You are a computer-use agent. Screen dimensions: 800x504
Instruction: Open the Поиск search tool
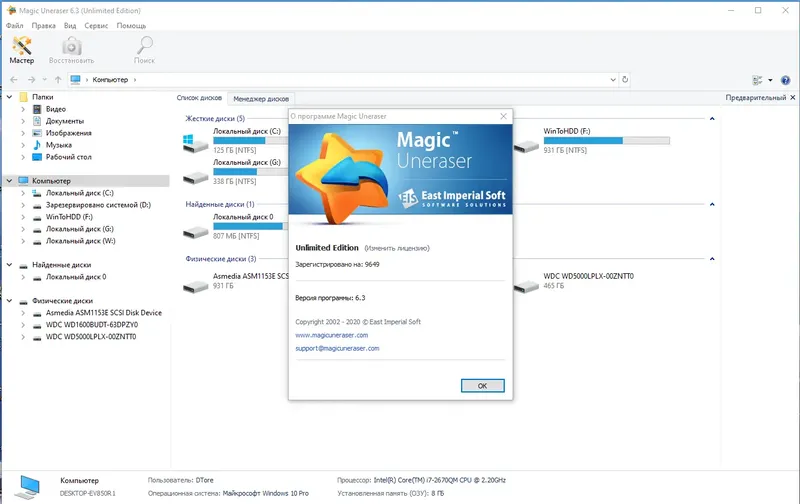point(144,50)
